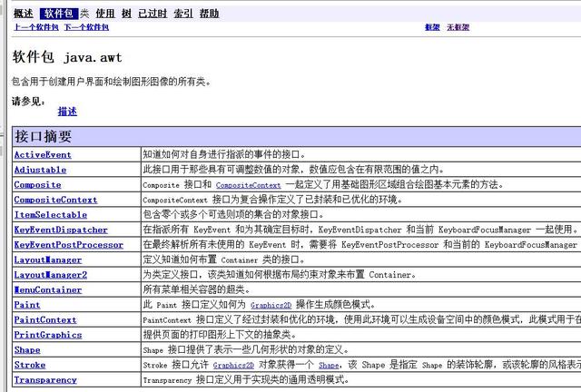Click the 请参见 label
The image size is (581, 392).
pos(28,101)
